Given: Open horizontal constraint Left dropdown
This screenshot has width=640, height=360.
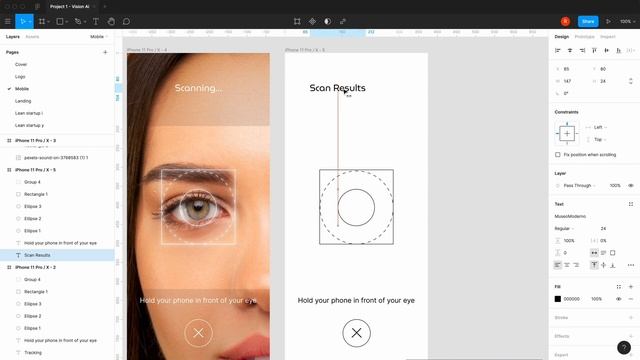Looking at the screenshot, I should pyautogui.click(x=600, y=127).
